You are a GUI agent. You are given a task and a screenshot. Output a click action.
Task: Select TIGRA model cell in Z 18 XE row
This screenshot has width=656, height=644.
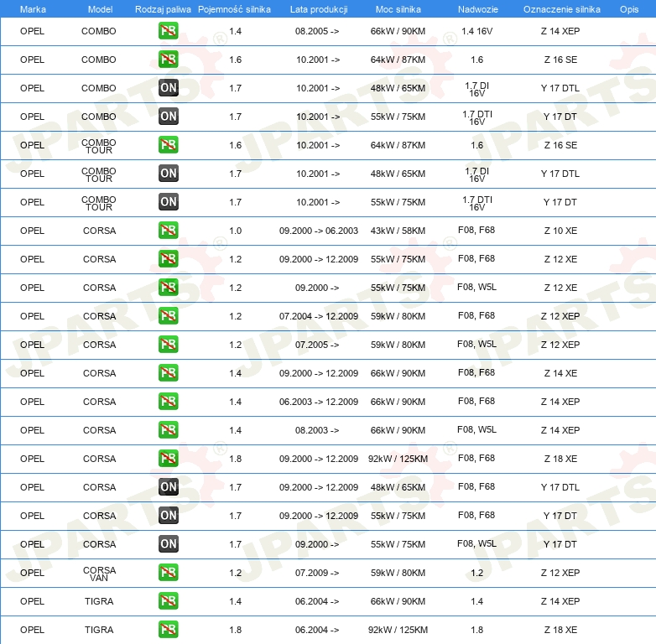(99, 630)
